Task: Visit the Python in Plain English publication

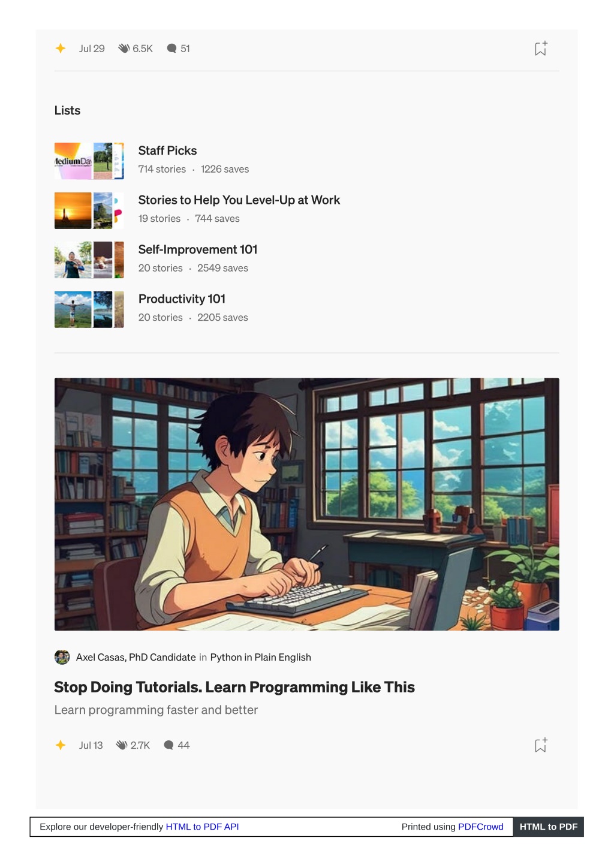Action: tap(260, 657)
